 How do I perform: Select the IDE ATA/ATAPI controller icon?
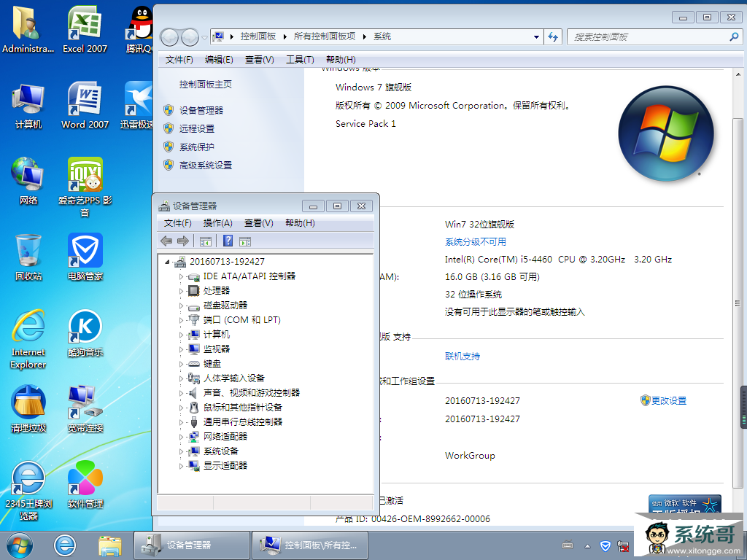[193, 276]
